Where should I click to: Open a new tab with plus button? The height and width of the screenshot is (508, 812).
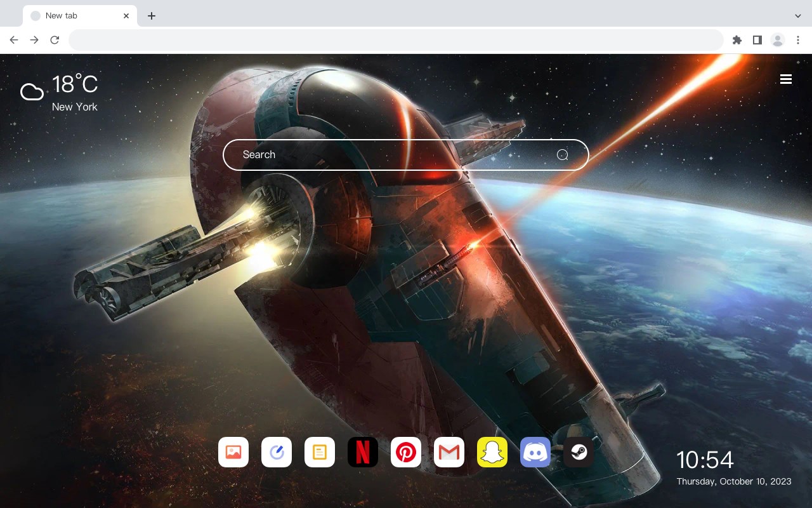[x=151, y=16]
